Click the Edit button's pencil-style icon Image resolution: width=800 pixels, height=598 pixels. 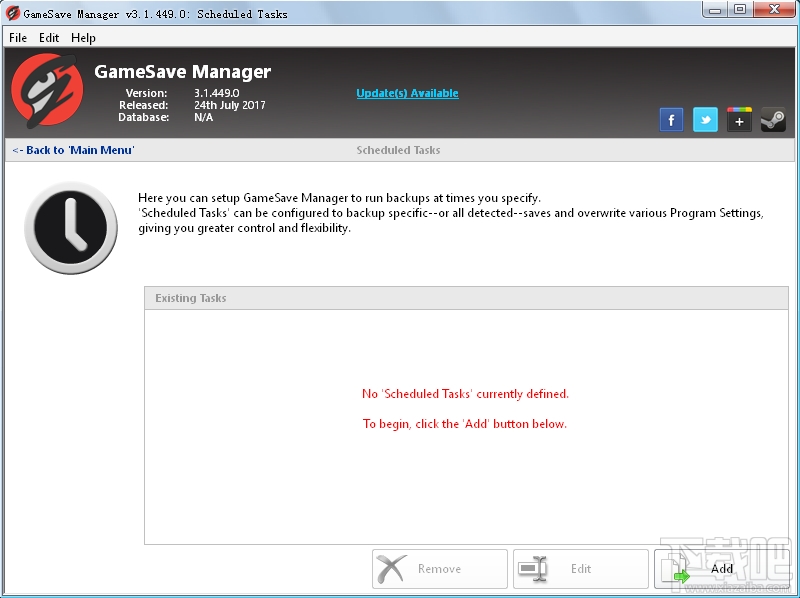[x=534, y=569]
